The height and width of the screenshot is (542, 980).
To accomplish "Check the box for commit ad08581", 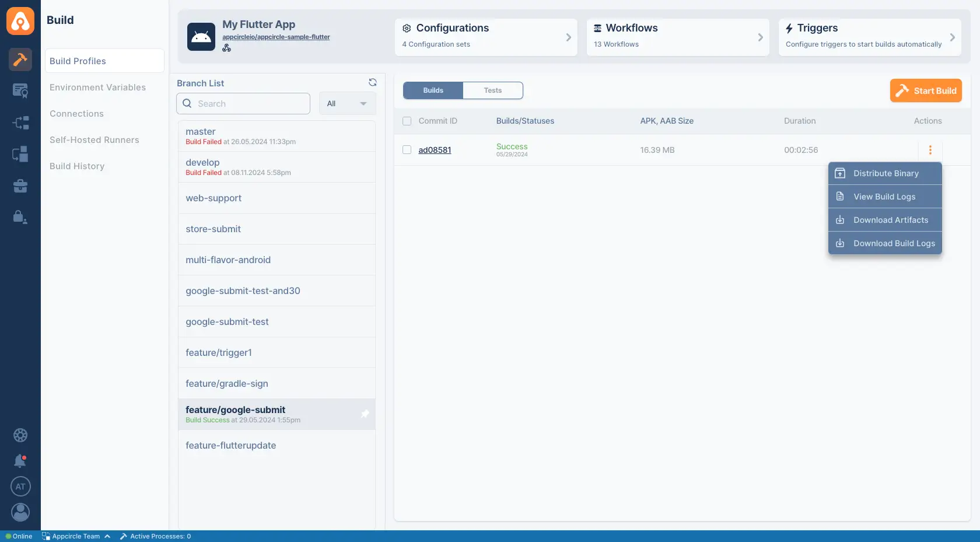I will [407, 150].
